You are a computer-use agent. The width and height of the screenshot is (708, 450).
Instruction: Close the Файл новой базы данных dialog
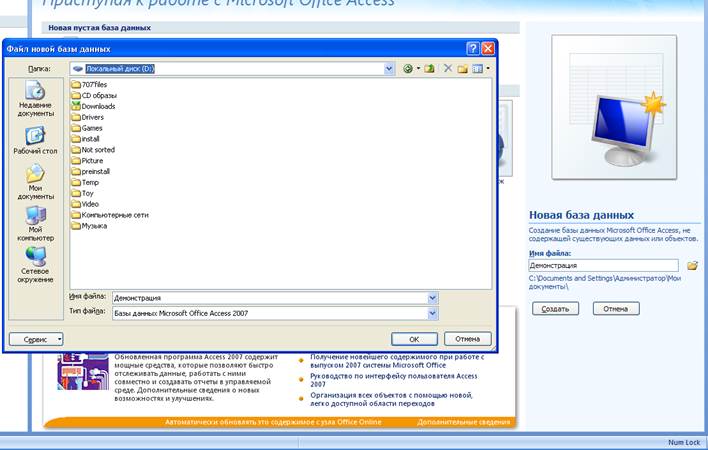point(488,48)
